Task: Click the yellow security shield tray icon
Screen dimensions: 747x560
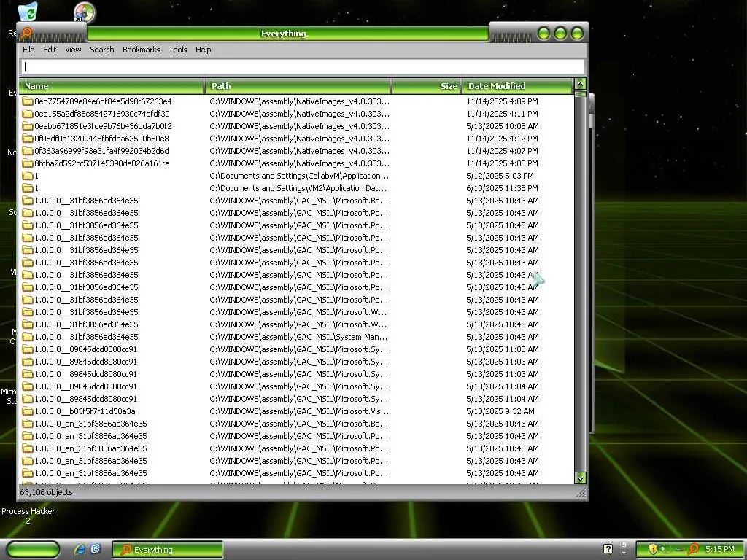Action: click(653, 549)
